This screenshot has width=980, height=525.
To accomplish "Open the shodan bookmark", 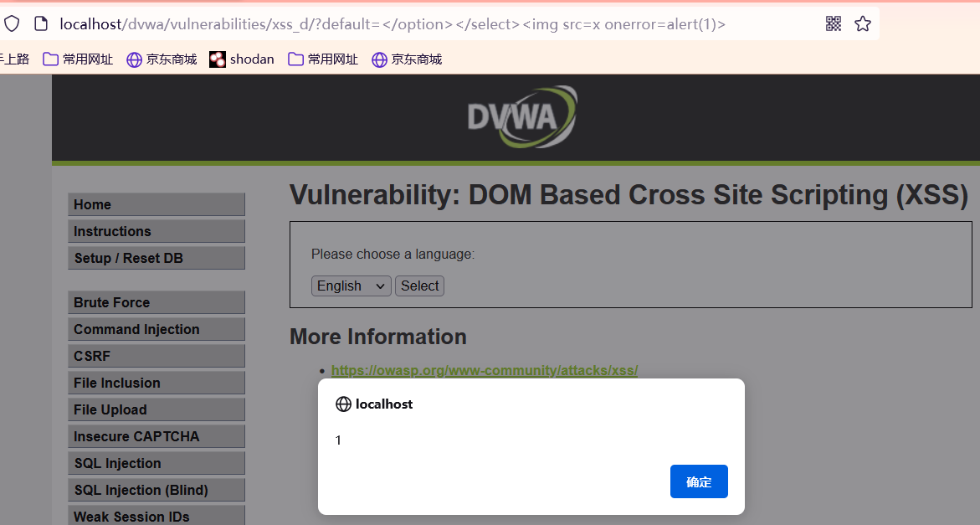I will coord(242,59).
